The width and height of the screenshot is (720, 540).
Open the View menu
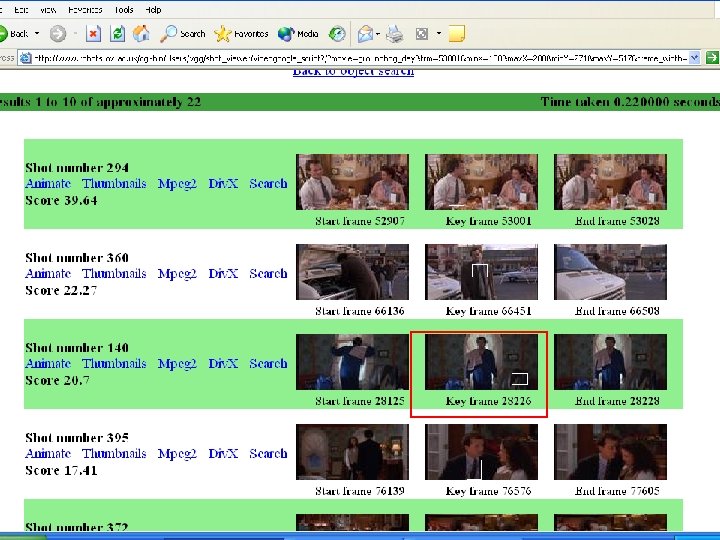coord(48,10)
